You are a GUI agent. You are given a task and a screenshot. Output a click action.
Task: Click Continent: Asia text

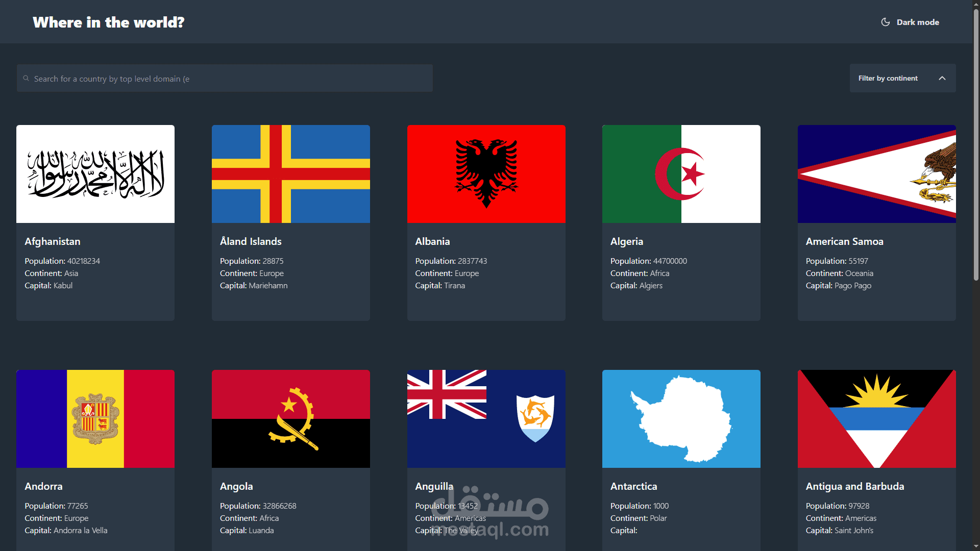click(52, 273)
